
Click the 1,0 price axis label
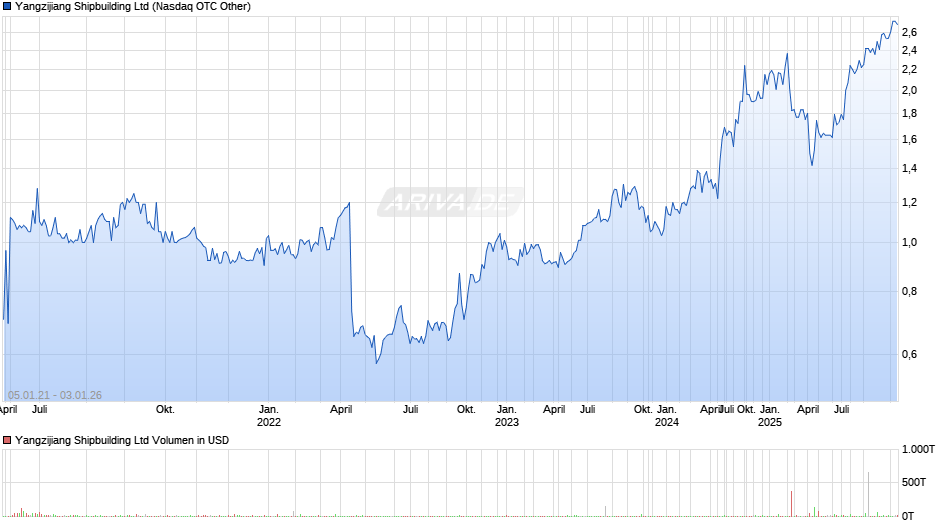tap(909, 242)
